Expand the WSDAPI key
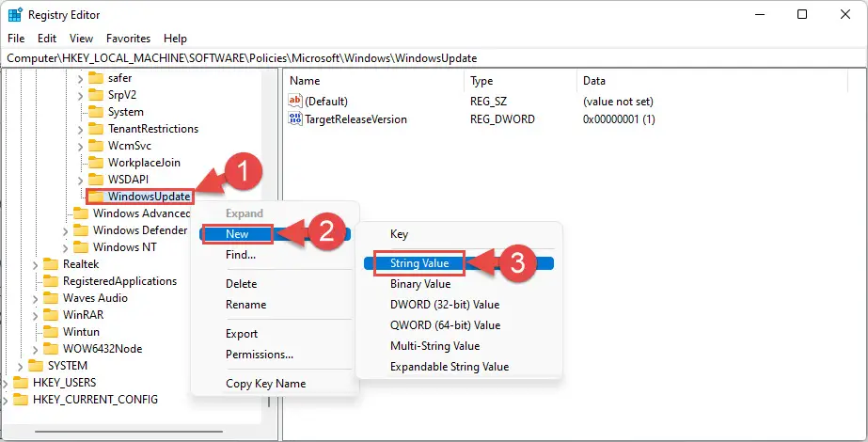The height and width of the screenshot is (442, 868). [80, 180]
